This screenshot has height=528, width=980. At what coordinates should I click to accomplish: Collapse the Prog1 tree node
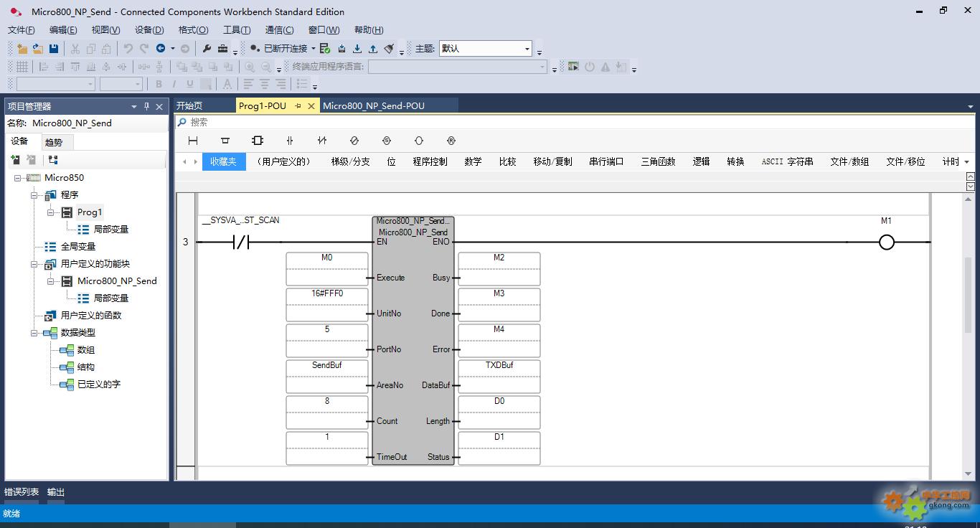point(50,212)
